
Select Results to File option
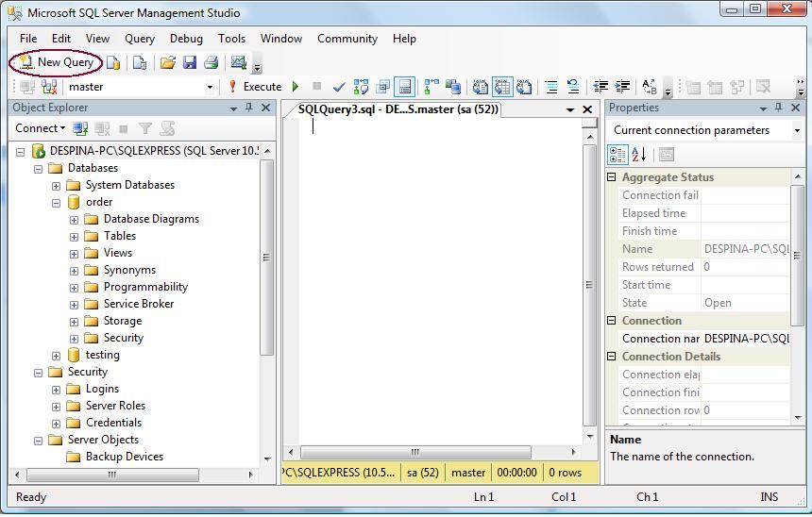[524, 87]
